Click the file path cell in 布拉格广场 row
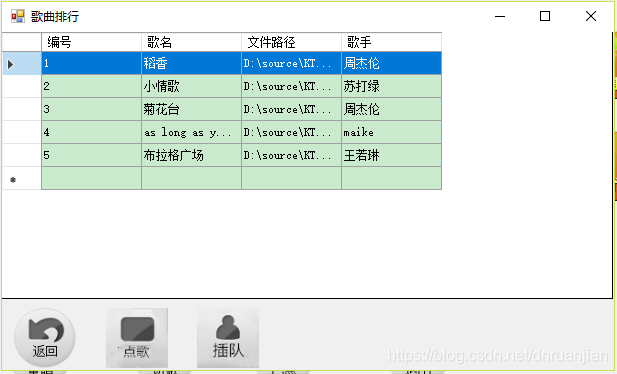Screen dimensions: 617x374 [x=291, y=155]
